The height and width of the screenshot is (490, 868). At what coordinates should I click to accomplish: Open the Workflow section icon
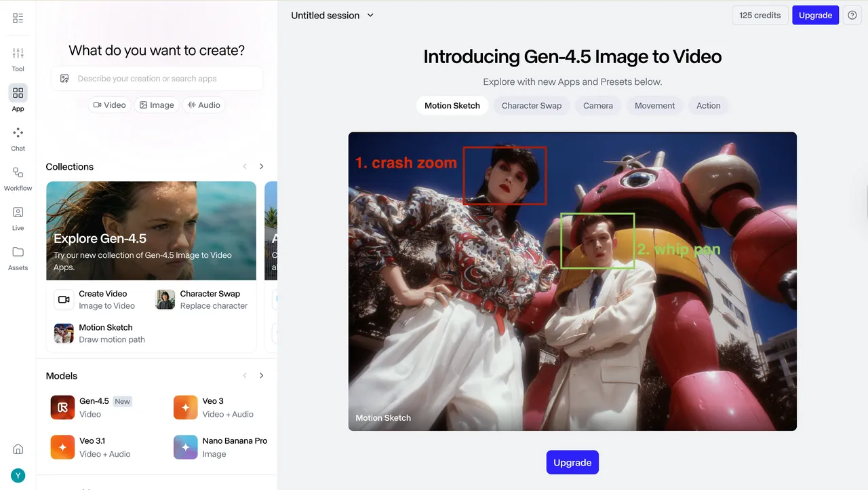(x=18, y=173)
